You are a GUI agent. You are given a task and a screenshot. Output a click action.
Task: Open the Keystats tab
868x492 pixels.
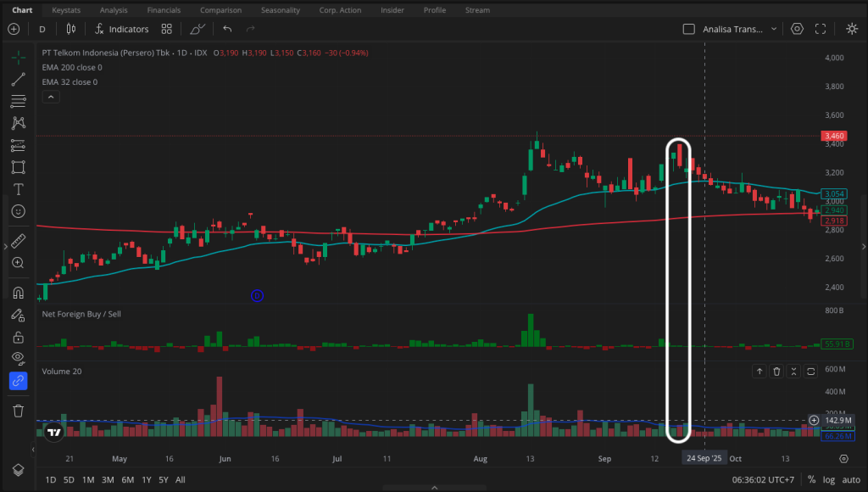pyautogui.click(x=66, y=10)
